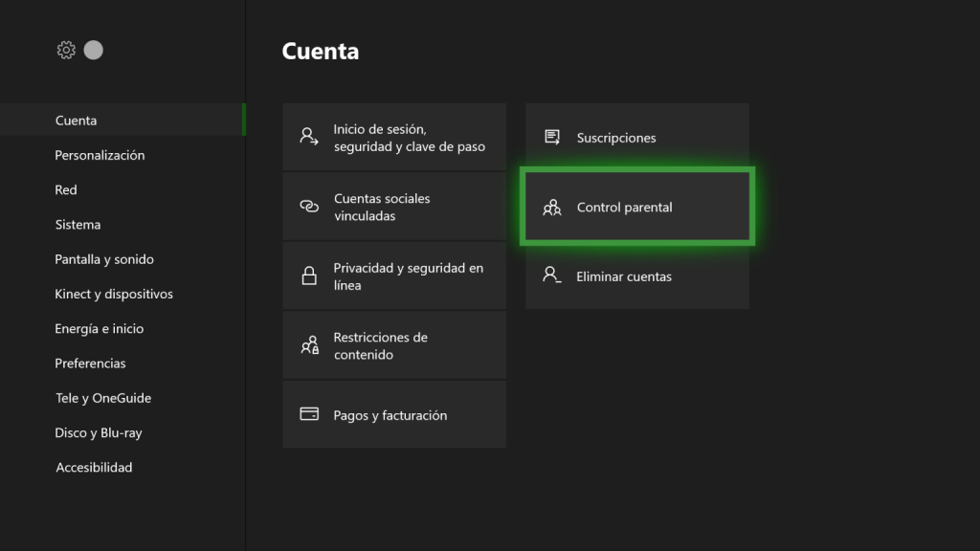980x551 pixels.
Task: Click the Eliminar cuentas person icon
Action: [552, 275]
